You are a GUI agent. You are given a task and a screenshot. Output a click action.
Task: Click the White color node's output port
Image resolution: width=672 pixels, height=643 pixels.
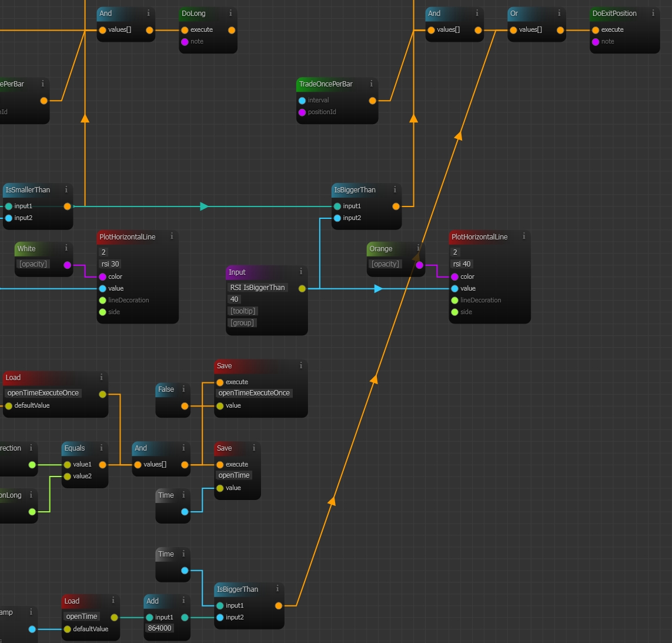(67, 265)
